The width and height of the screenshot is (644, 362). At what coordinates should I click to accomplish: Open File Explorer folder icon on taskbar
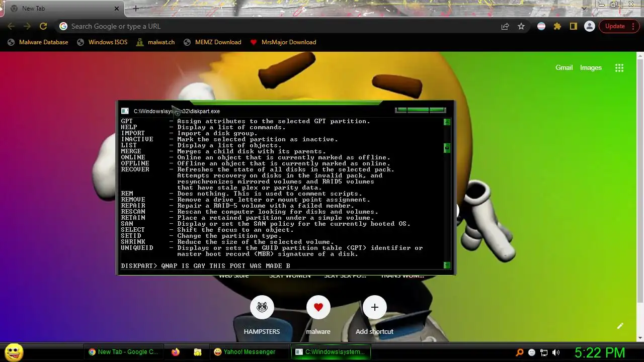(197, 352)
